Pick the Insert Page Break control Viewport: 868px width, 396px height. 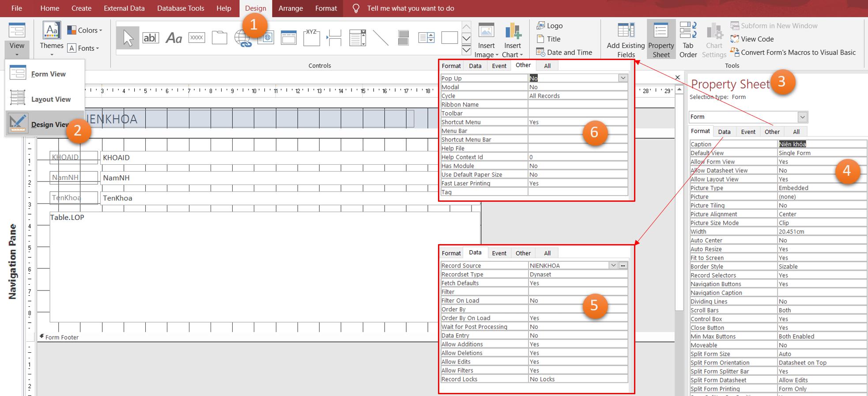pos(334,38)
